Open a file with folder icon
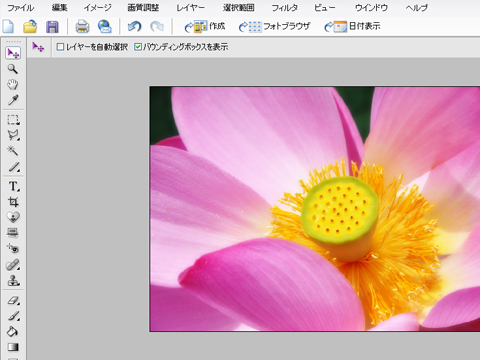 point(30,26)
